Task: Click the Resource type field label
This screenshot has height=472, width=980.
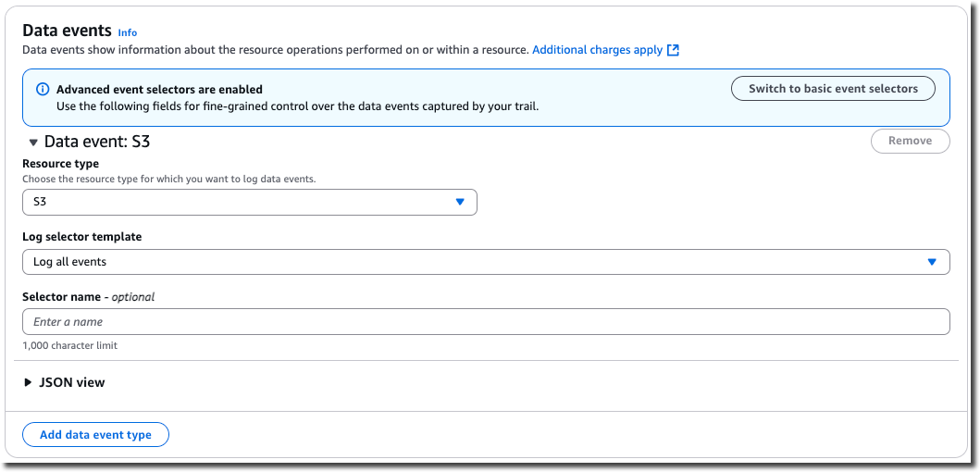Action: (60, 164)
